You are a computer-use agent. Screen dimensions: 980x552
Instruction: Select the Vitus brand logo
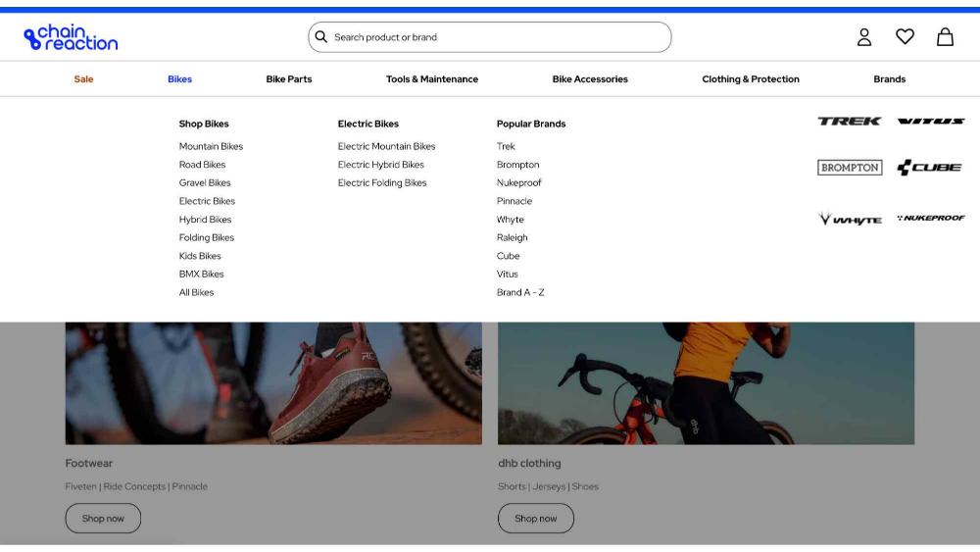click(930, 122)
